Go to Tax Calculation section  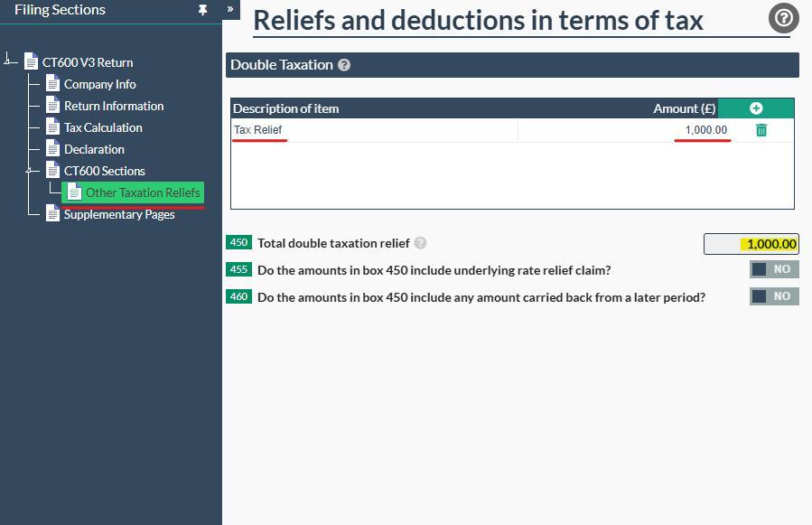(103, 127)
